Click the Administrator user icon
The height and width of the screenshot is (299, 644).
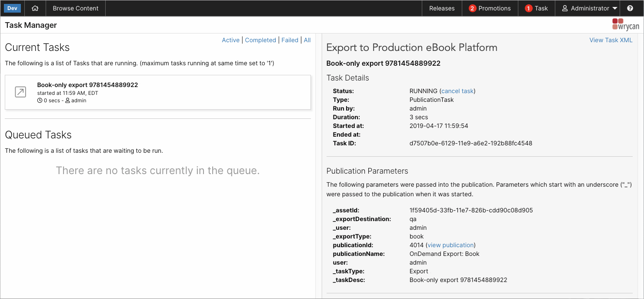(x=565, y=8)
